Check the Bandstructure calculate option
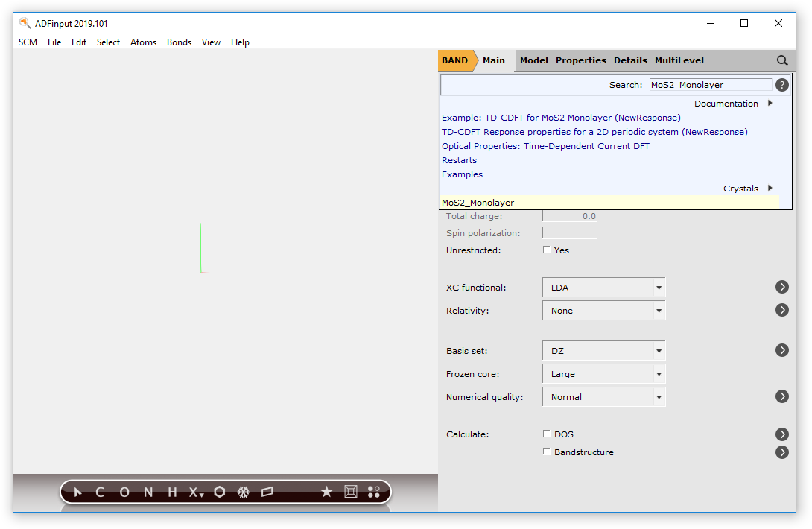This screenshot has height=529, width=812. (546, 452)
